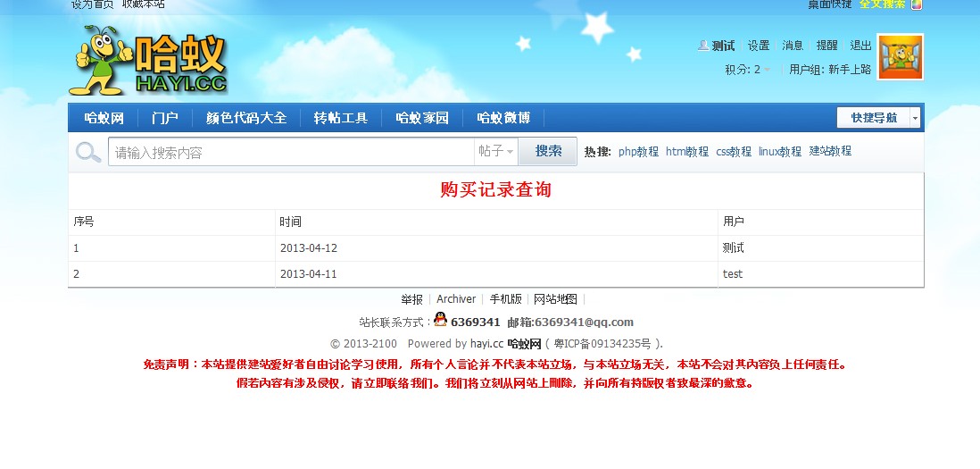Image resolution: width=980 pixels, height=469 pixels.
Task: Click the user avatar thumbnail
Action: tap(900, 57)
